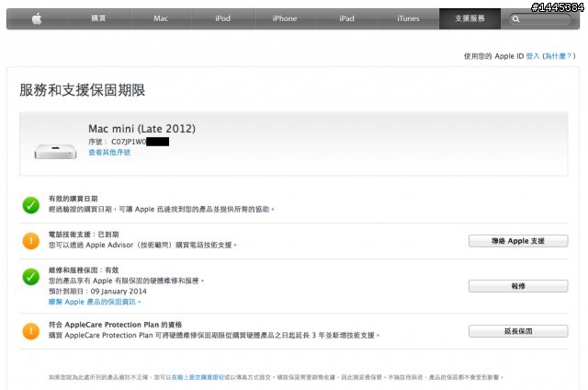The image size is (588, 390).
Task: Click the 為什麼？ link
Action: coord(559,56)
